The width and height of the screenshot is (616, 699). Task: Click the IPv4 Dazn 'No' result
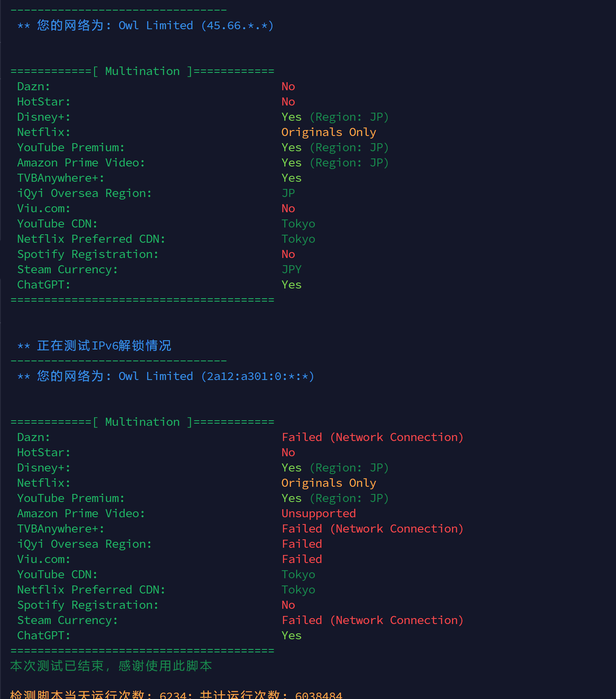pyautogui.click(x=288, y=86)
